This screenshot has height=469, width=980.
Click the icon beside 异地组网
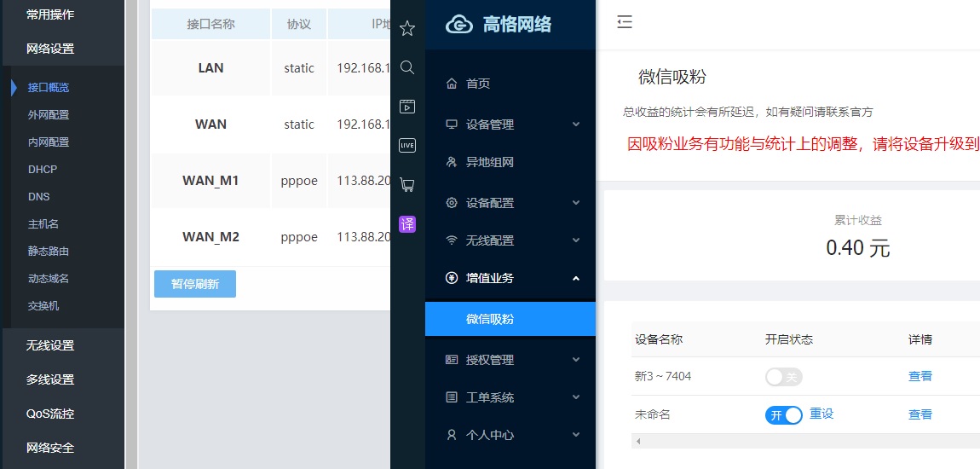(452, 163)
